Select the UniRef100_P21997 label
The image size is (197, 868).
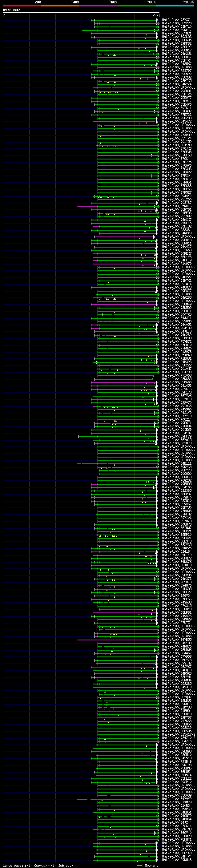pyautogui.click(x=177, y=217)
